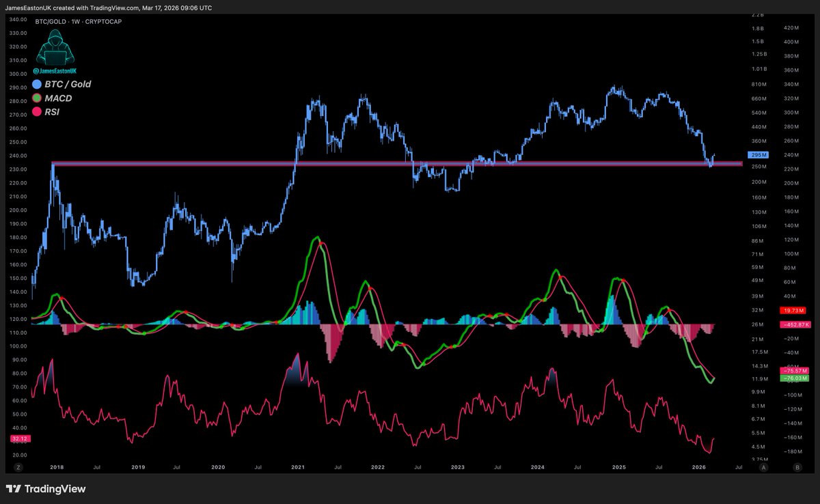Click the TradingView logo icon
The height and width of the screenshot is (504, 820).
coord(14,489)
